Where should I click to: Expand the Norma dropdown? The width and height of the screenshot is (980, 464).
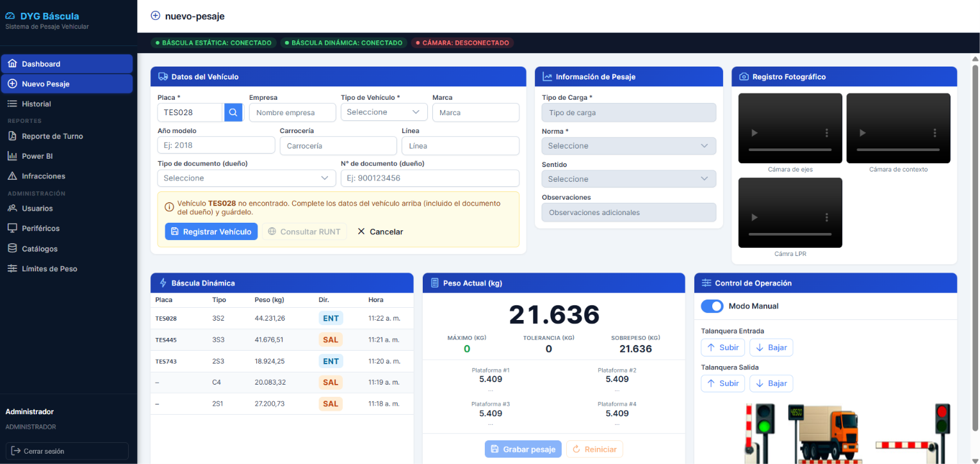pos(629,146)
